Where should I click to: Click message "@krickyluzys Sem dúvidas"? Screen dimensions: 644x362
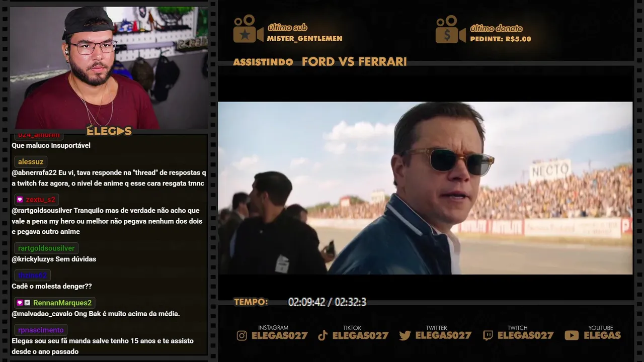[54, 259]
